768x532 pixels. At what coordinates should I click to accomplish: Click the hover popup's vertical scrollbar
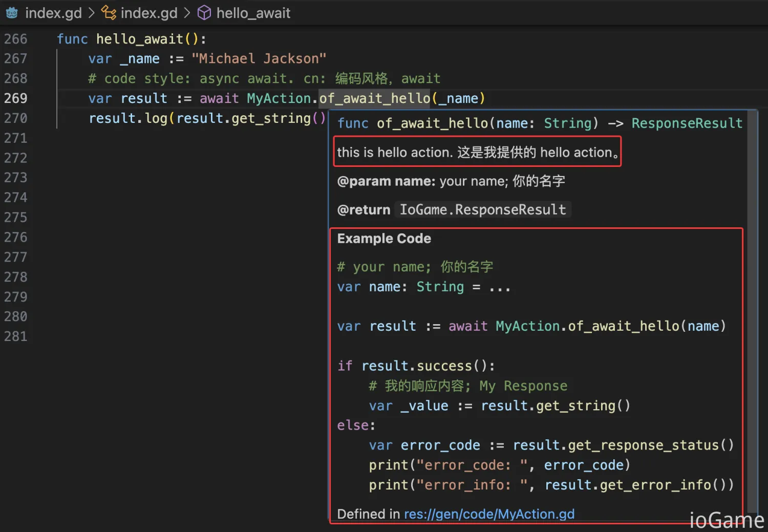pos(752,307)
